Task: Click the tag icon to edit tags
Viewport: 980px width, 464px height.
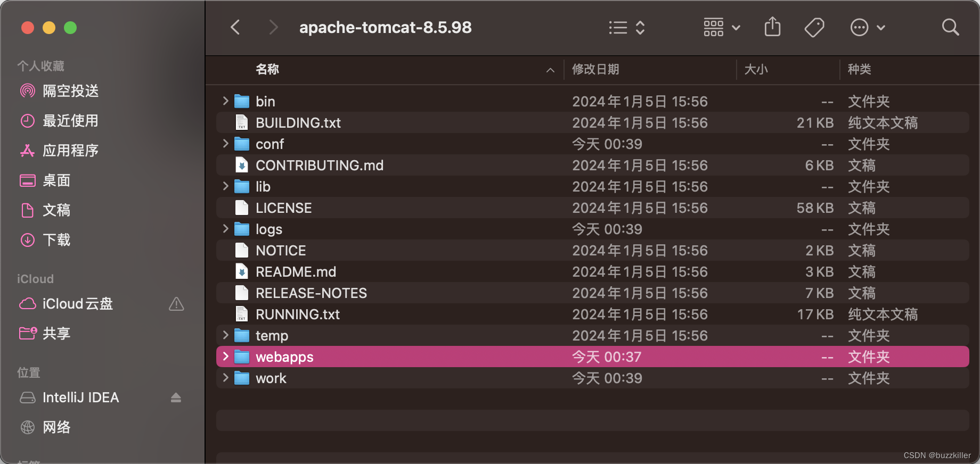Action: pyautogui.click(x=814, y=27)
